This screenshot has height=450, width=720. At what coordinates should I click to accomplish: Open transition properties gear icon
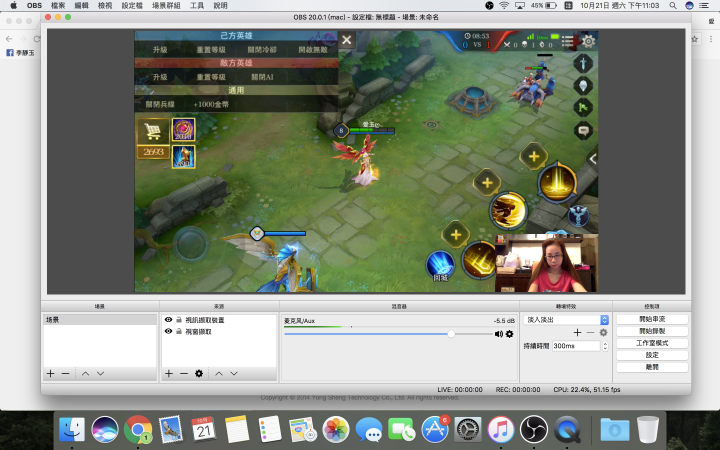(x=603, y=332)
